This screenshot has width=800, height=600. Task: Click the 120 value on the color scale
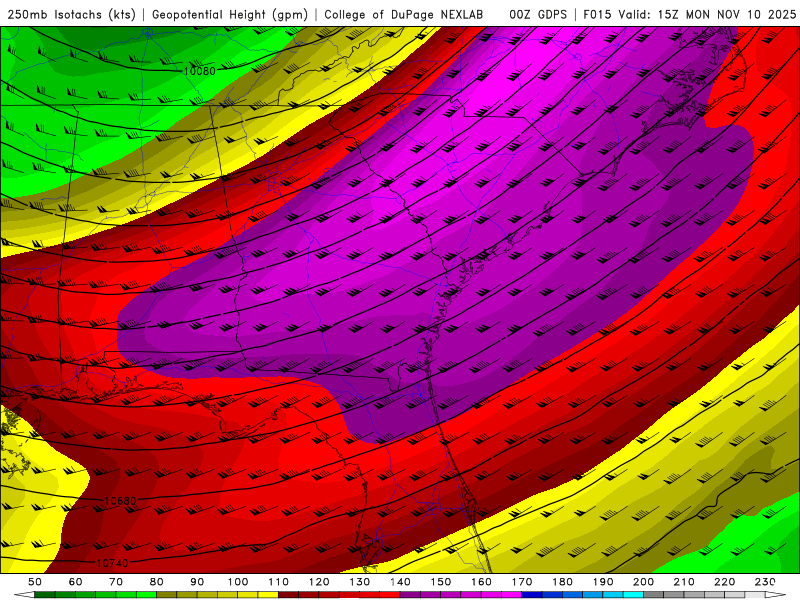click(x=319, y=582)
